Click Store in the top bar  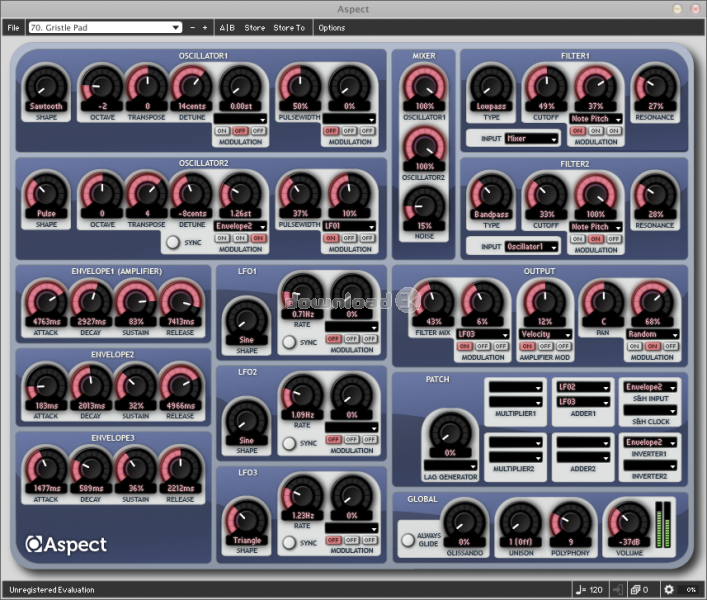[255, 27]
